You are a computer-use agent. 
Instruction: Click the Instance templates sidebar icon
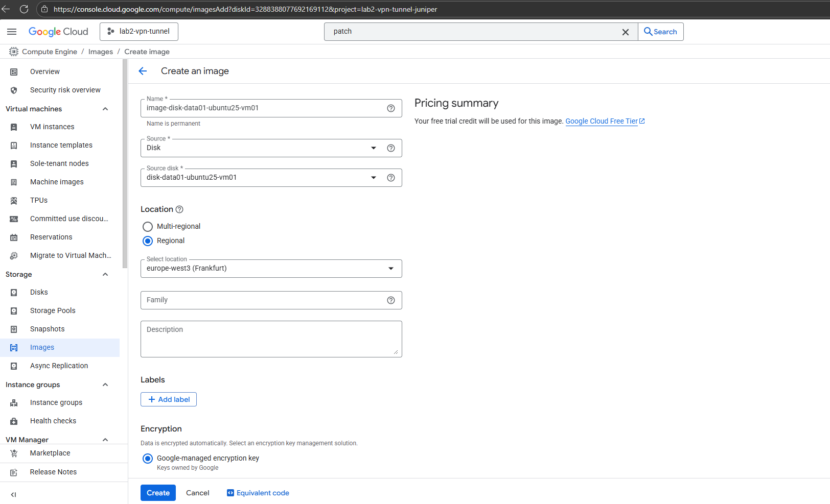pyautogui.click(x=14, y=146)
